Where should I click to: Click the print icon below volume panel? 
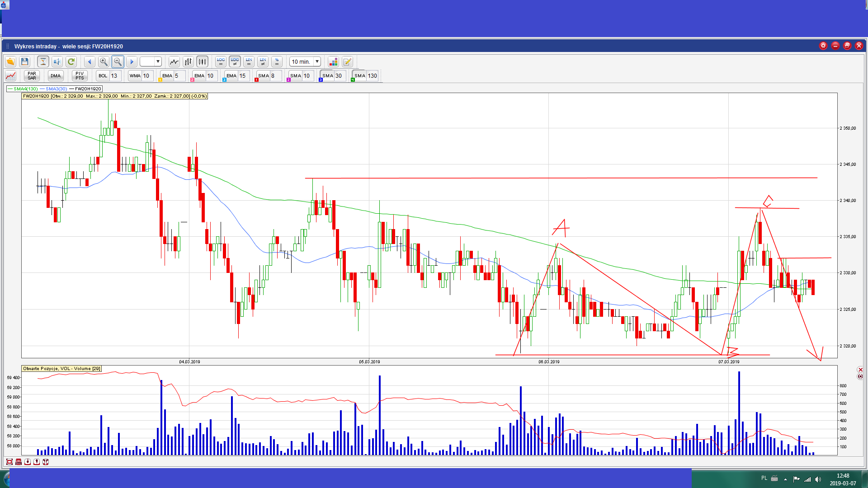tap(19, 462)
